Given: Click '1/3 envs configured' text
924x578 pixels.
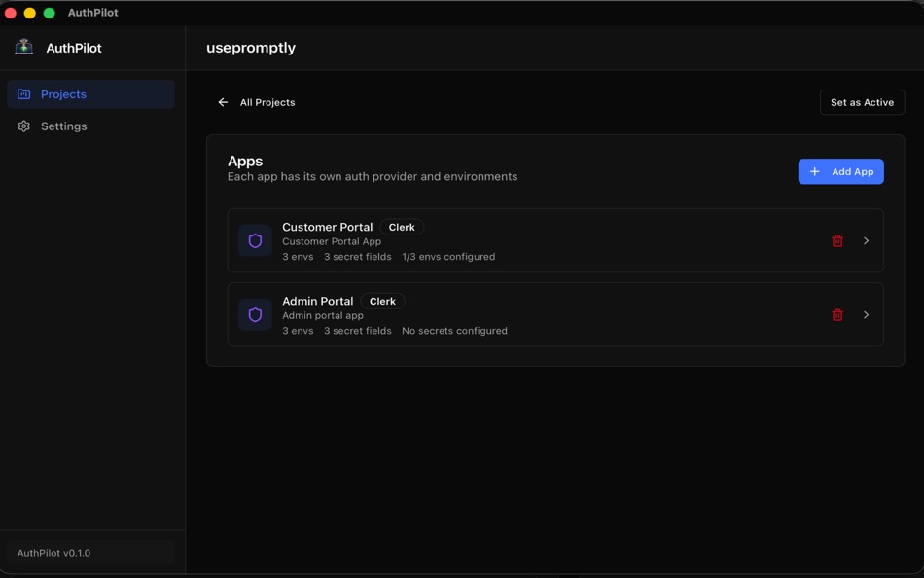Looking at the screenshot, I should coord(448,257).
